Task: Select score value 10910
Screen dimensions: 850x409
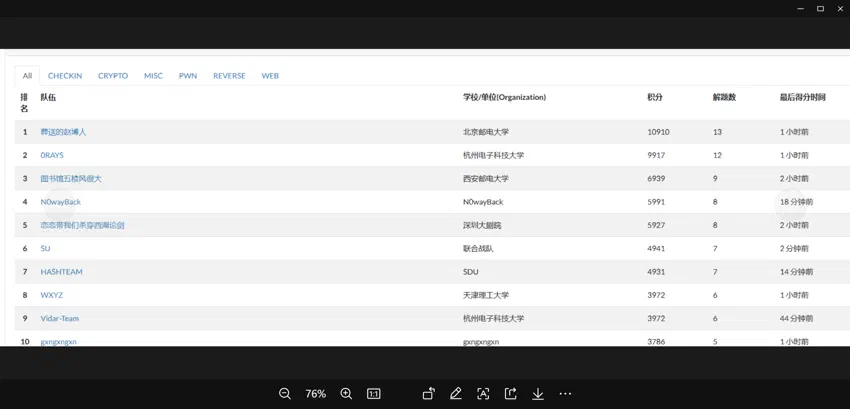Action: (658, 132)
